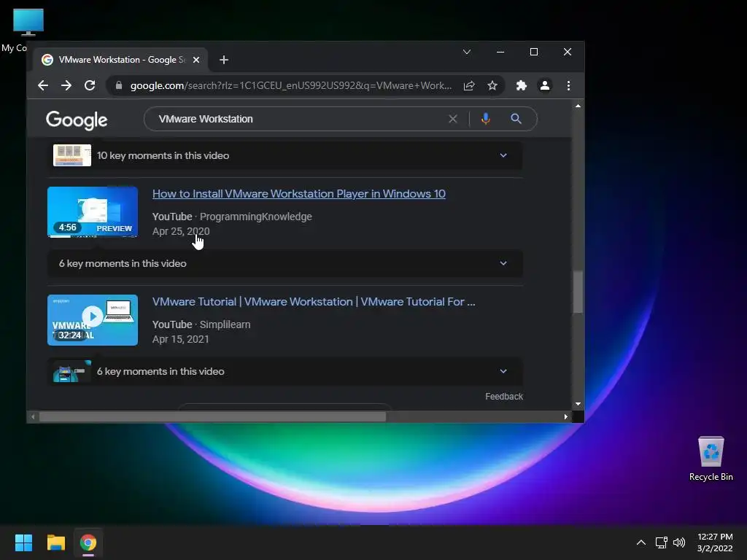Open VMware Tutorial Simplilearn video link
This screenshot has height=560, width=747.
point(314,302)
